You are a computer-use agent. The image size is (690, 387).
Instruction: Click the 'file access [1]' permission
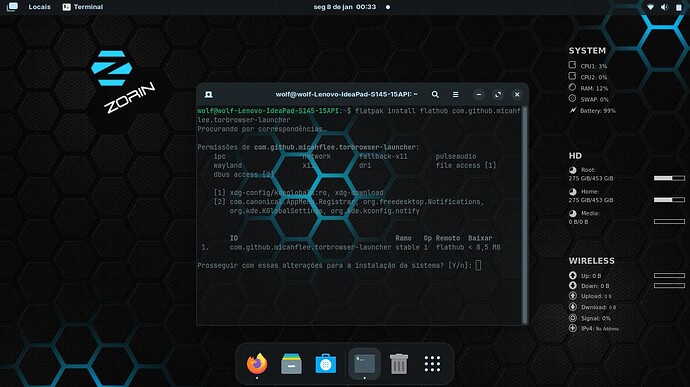pos(466,165)
